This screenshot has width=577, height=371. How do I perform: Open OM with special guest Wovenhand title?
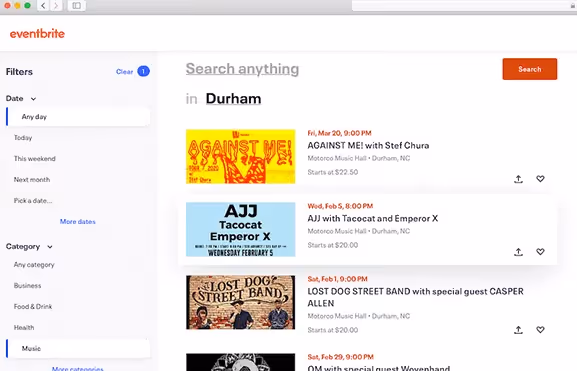pyautogui.click(x=379, y=368)
